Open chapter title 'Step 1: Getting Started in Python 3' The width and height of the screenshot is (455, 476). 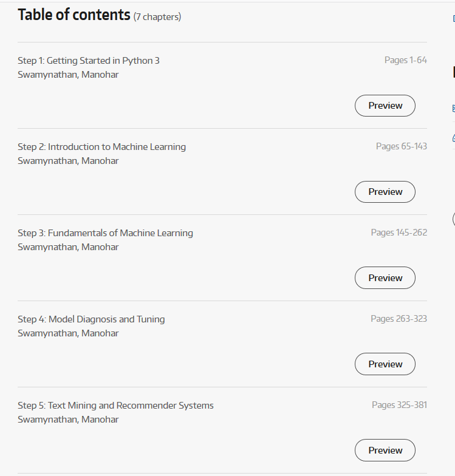(x=89, y=61)
